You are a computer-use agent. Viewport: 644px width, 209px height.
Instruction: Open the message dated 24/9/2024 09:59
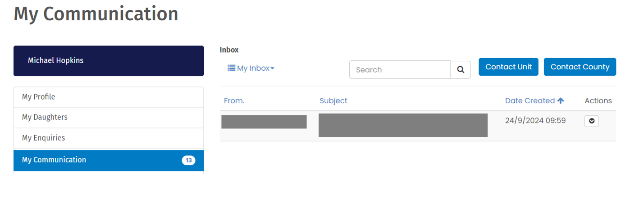pos(418,126)
